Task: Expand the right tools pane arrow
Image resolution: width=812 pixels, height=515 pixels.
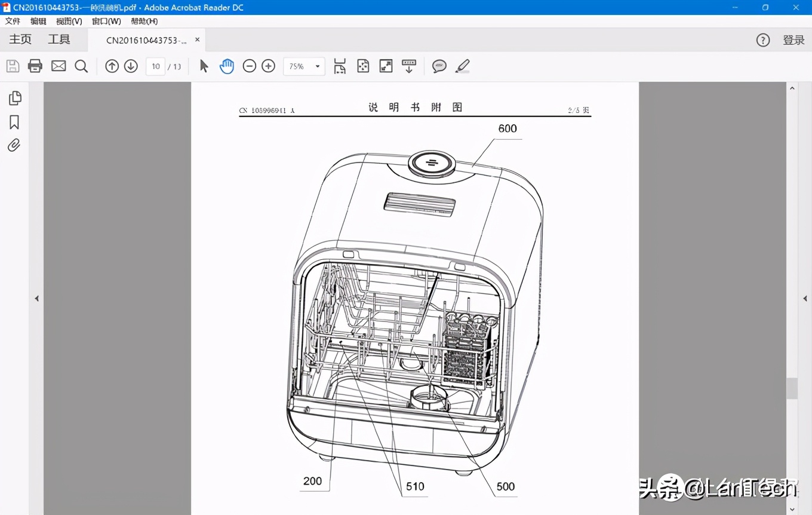Action: pos(805,298)
